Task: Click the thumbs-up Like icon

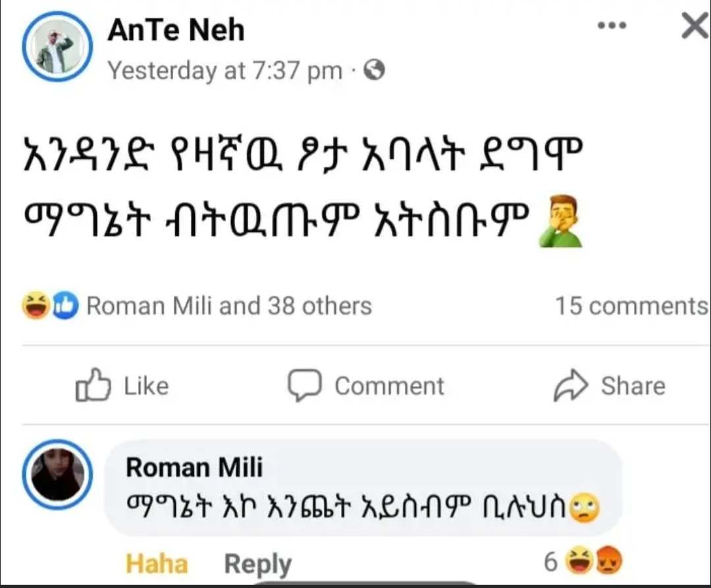Action: [93, 385]
